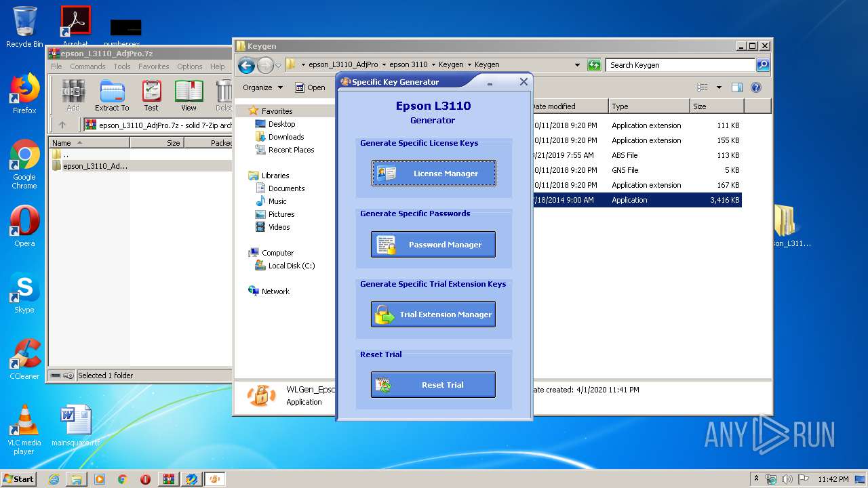Select Pictures library
Screen dimensions: 868x488
(x=281, y=214)
